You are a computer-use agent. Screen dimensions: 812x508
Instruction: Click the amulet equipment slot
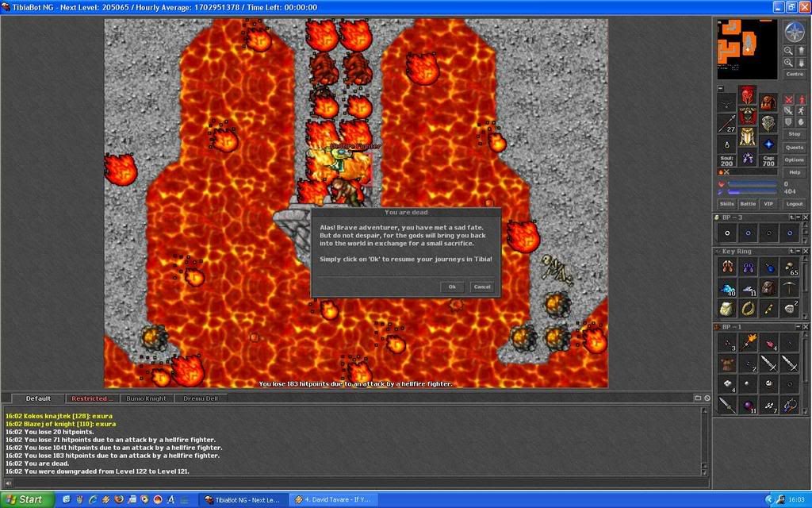click(726, 104)
